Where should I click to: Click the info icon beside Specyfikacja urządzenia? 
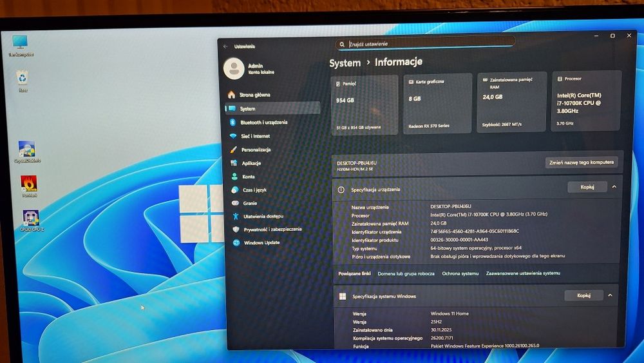(341, 190)
